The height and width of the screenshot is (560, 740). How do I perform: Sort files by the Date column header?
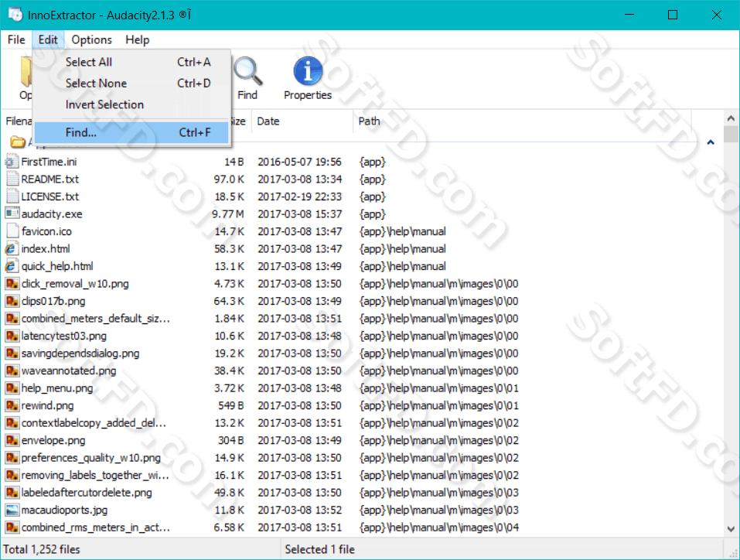[302, 121]
